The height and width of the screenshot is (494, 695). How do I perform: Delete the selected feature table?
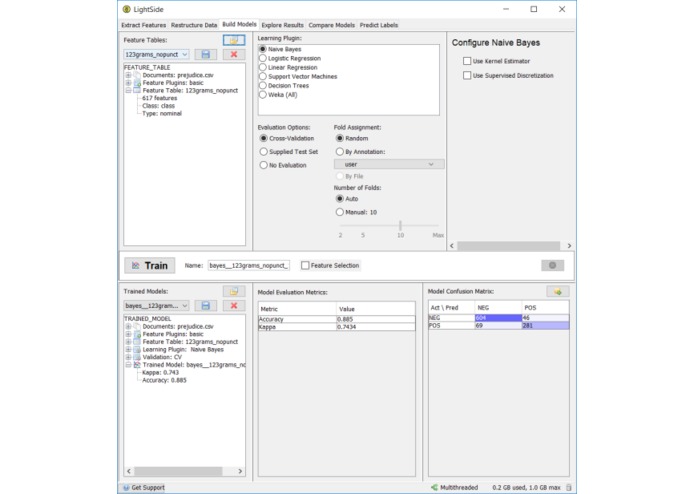point(234,54)
